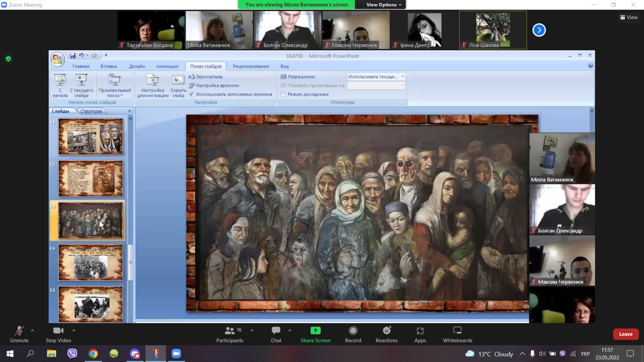Select slide 14 thumbnail
644x362 pixels.
tap(91, 263)
